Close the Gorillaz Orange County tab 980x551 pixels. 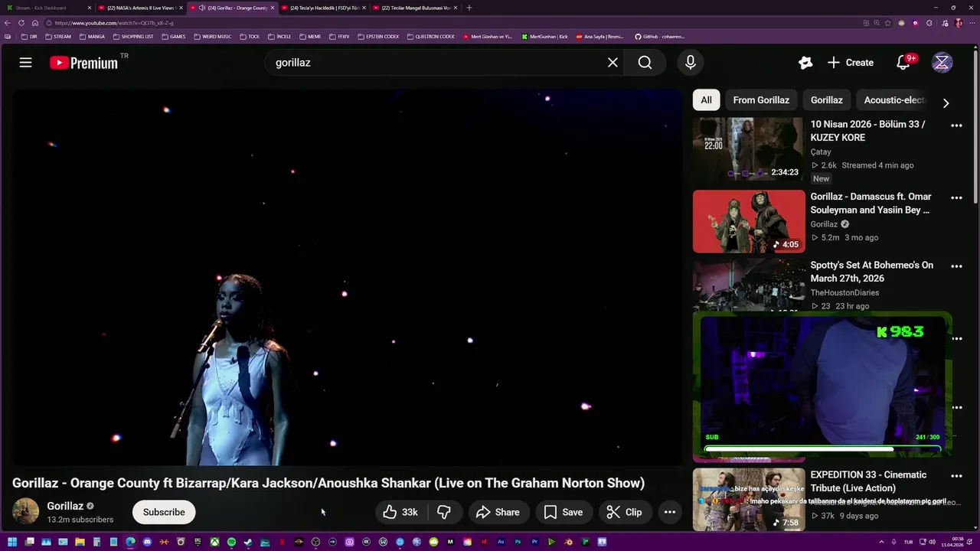(272, 8)
